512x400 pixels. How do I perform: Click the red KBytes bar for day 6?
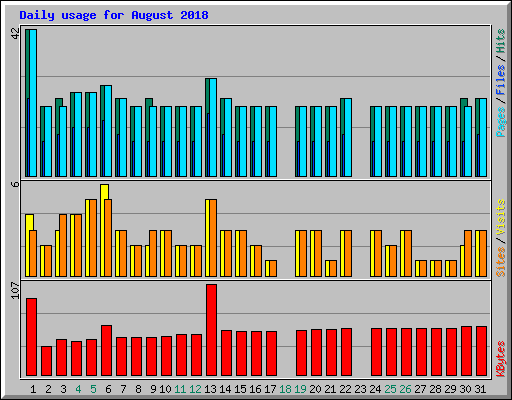(x=106, y=351)
